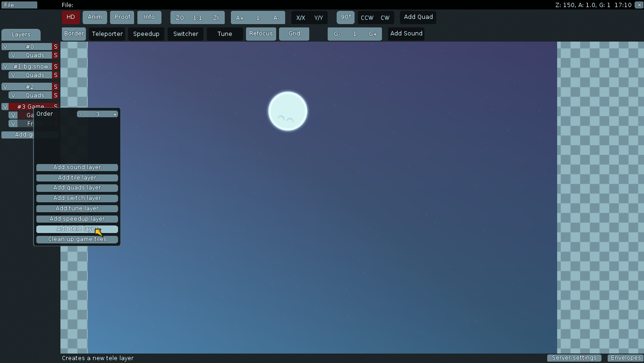Open Server settings
This screenshot has width=644, height=363.
574,358
